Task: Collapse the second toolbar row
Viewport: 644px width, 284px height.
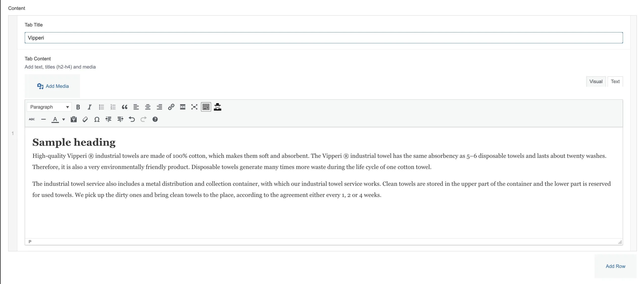Action: (x=206, y=107)
